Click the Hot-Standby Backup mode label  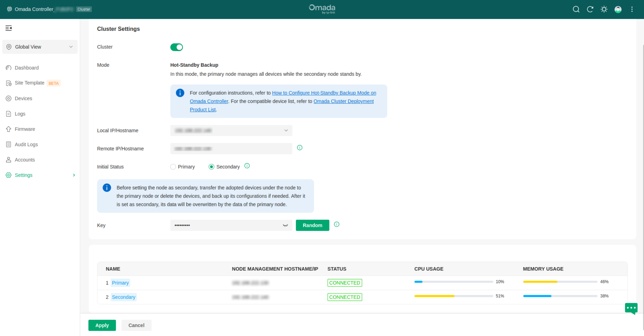[x=194, y=65]
